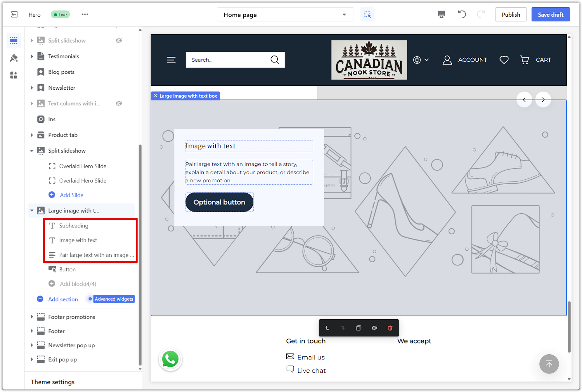Click the Save draft button
Screen dimensions: 582x392
(x=550, y=15)
